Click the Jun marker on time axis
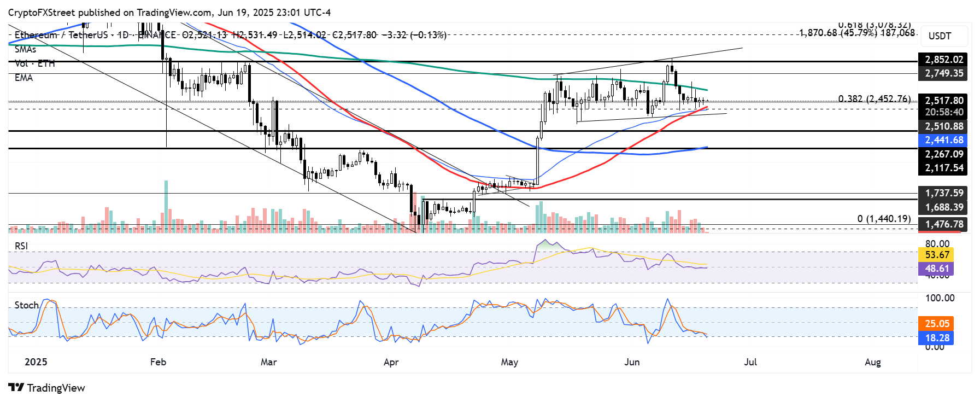This screenshot has width=980, height=402. pos(632,362)
